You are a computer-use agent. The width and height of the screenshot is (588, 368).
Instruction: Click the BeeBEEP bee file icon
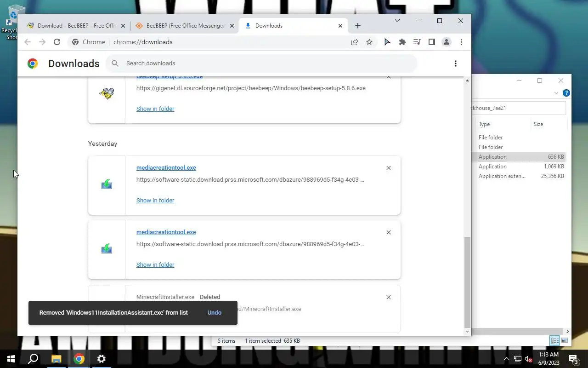(x=107, y=93)
